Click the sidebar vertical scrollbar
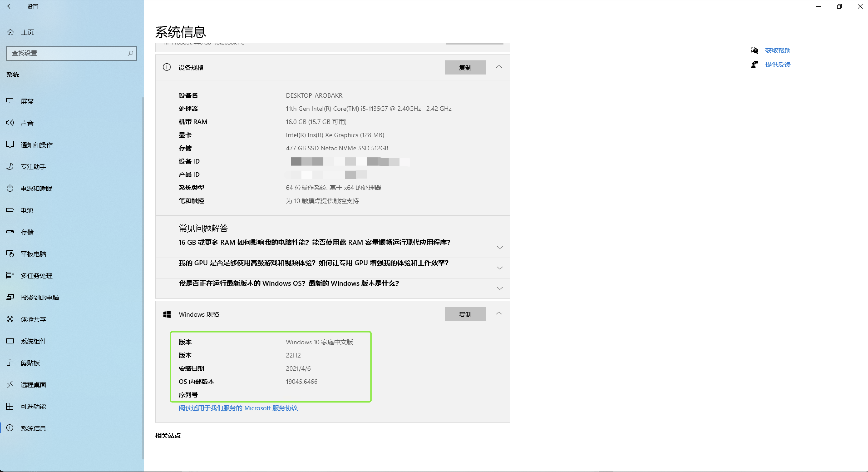Image resolution: width=868 pixels, height=472 pixels. (143, 278)
